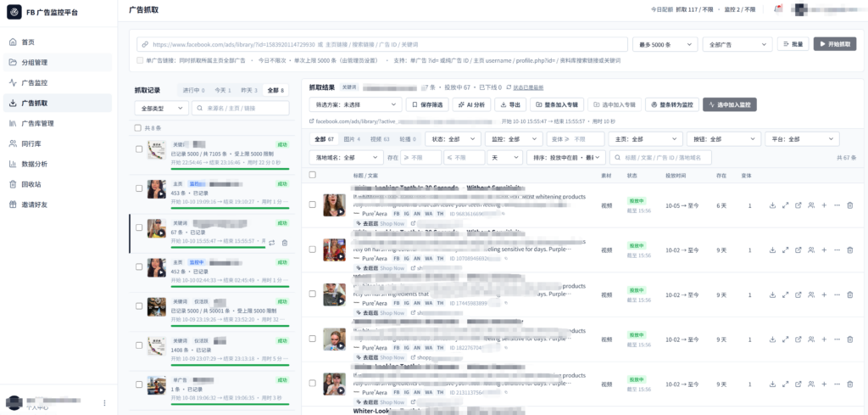The height and width of the screenshot is (415, 868).
Task: Open the 主页: 全部 dropdown
Action: (645, 139)
